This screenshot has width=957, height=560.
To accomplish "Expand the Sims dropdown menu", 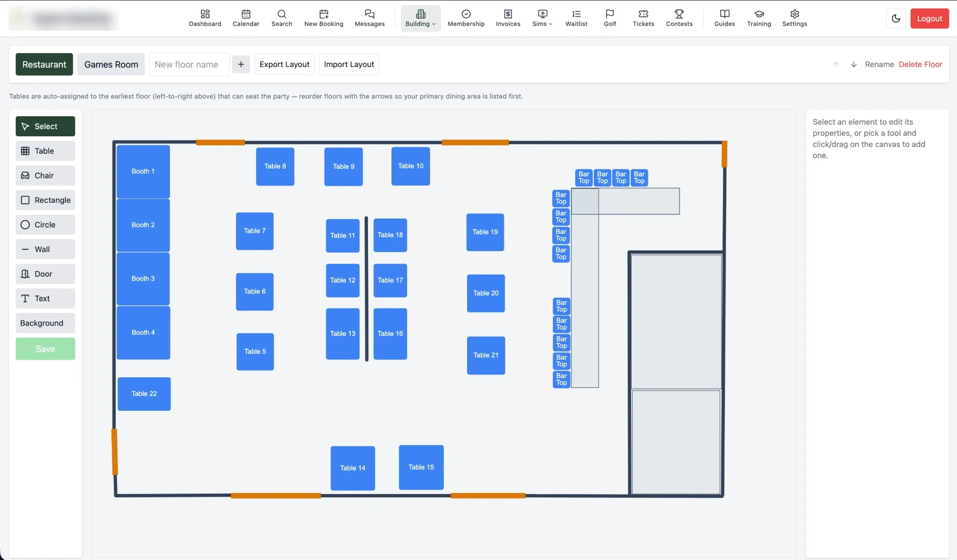I will (x=542, y=18).
